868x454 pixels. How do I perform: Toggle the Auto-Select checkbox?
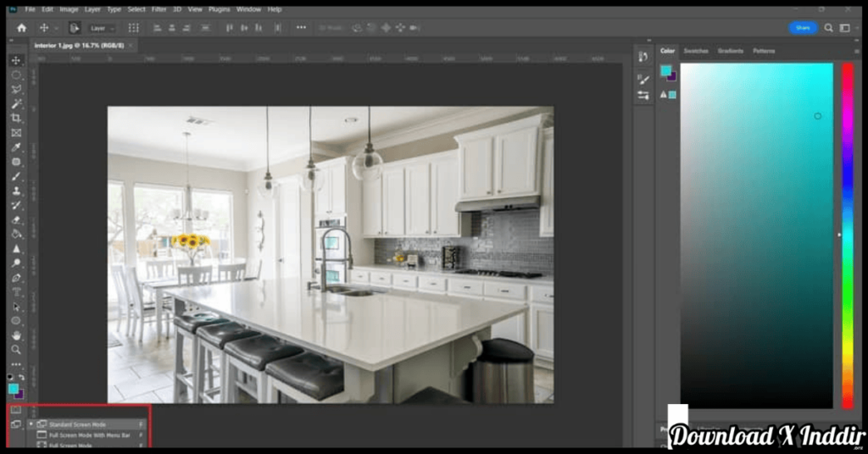coord(75,28)
